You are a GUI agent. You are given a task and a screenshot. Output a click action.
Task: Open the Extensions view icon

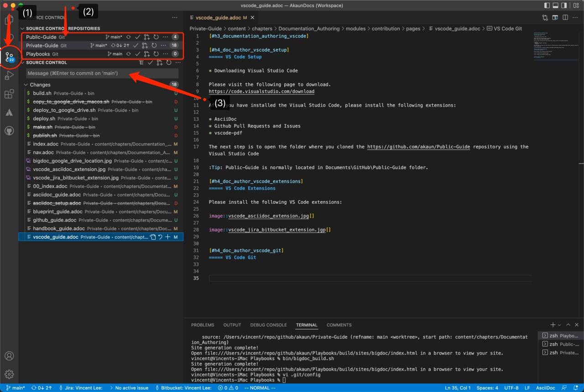tap(9, 94)
